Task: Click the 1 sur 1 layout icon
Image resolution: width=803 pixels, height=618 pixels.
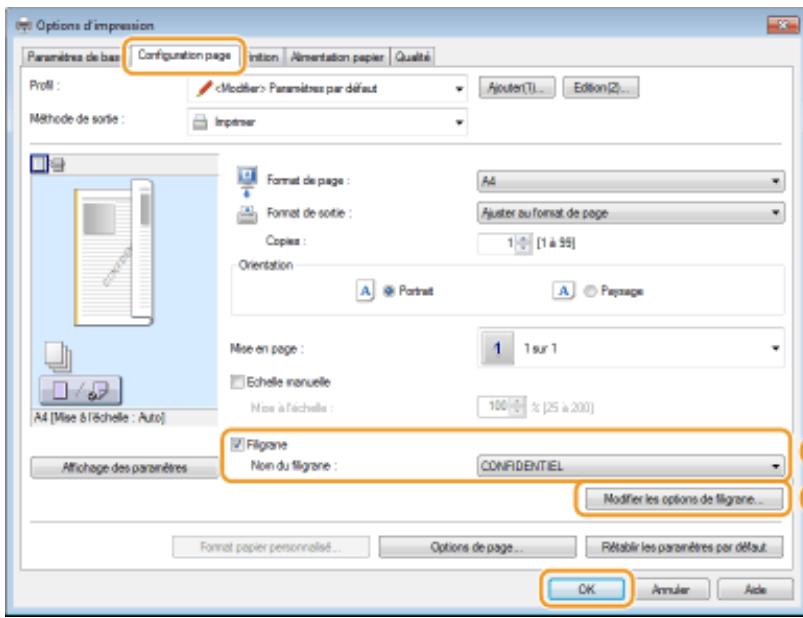Action: point(497,348)
